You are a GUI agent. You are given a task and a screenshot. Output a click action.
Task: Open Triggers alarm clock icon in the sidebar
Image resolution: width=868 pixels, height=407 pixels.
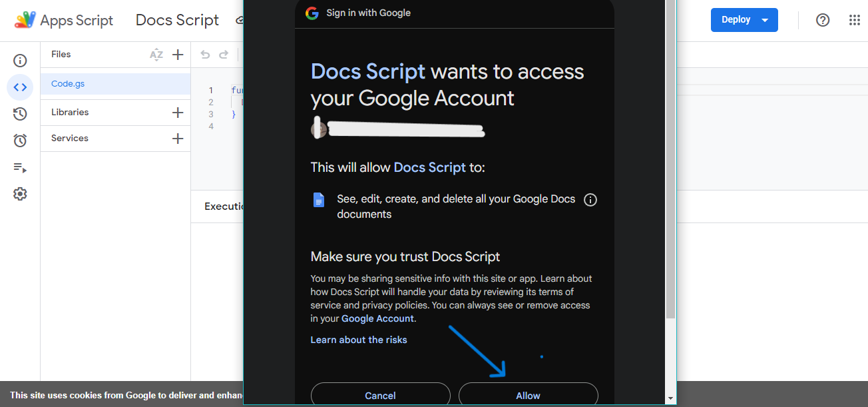[20, 141]
